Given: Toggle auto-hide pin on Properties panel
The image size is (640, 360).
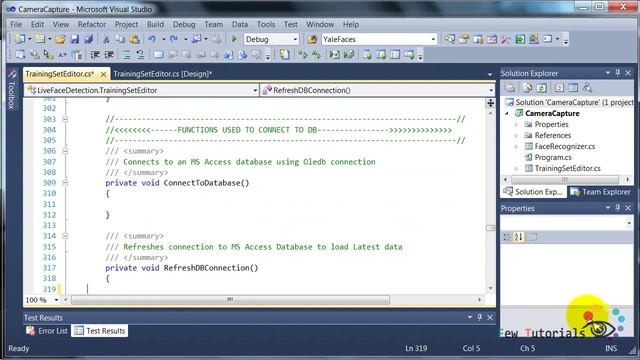Looking at the screenshot, I should pos(618,208).
